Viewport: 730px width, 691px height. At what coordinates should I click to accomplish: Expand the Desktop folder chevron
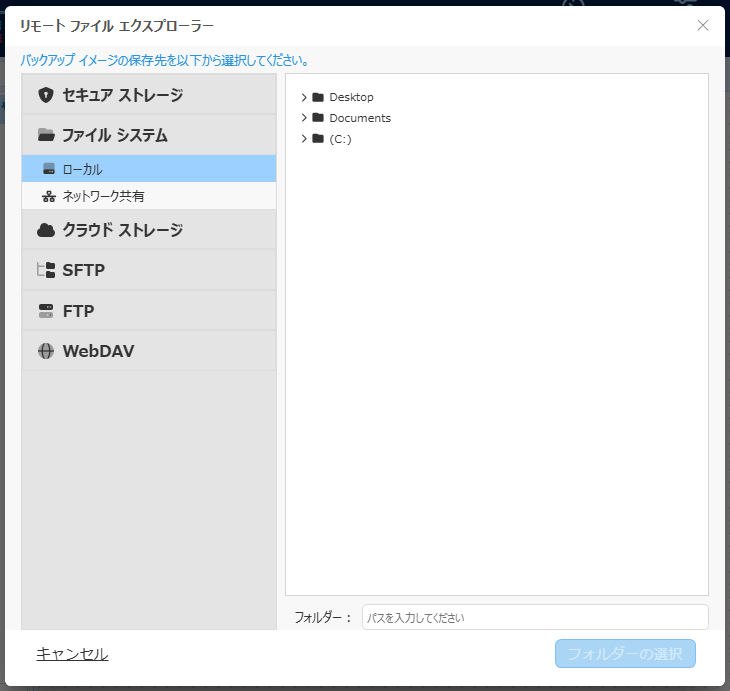coord(304,97)
